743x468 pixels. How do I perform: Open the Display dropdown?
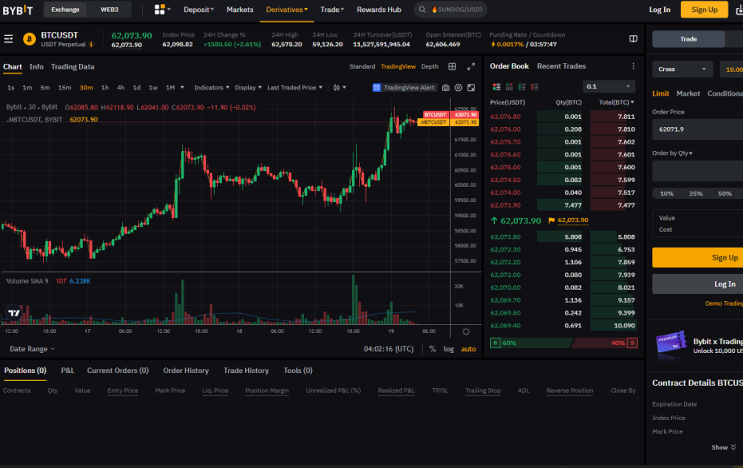(248, 88)
